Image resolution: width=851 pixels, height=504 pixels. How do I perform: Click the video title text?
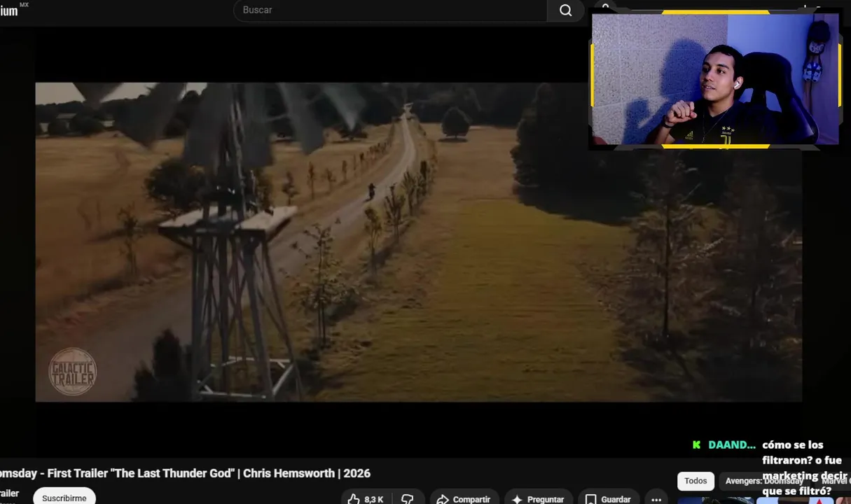(x=185, y=473)
